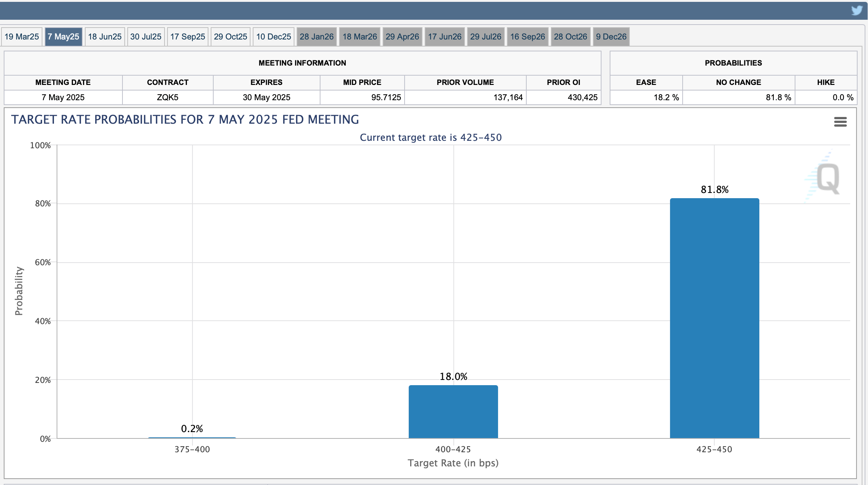Select the 18 Mar26 meeting tab
Viewport: 868px width, 485px height.
[x=360, y=37]
